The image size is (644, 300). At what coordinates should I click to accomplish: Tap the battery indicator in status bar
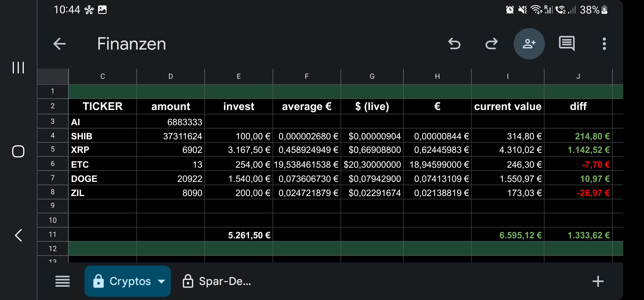click(x=604, y=10)
